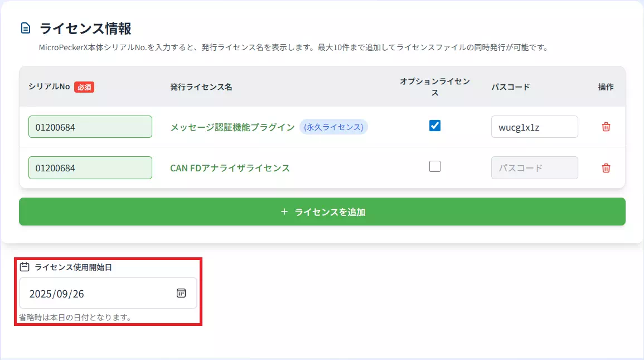This screenshot has width=644, height=360.
Task: Click the document icon beside ライセンス情報 heading
Action: [25, 26]
